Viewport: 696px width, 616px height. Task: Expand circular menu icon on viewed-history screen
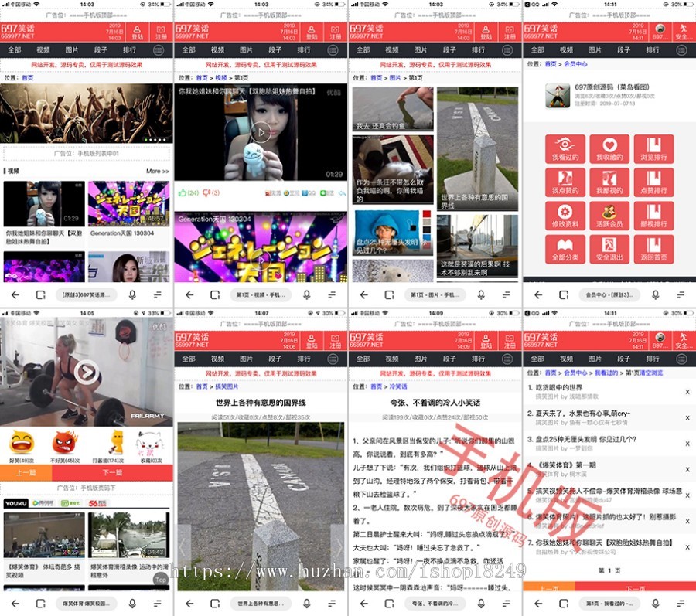pos(681,359)
